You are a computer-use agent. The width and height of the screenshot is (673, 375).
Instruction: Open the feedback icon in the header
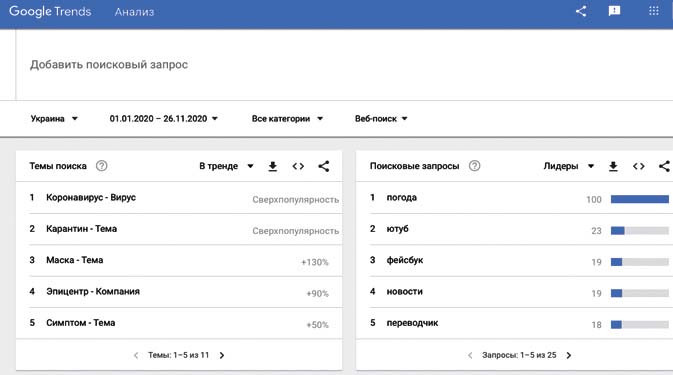tap(614, 11)
